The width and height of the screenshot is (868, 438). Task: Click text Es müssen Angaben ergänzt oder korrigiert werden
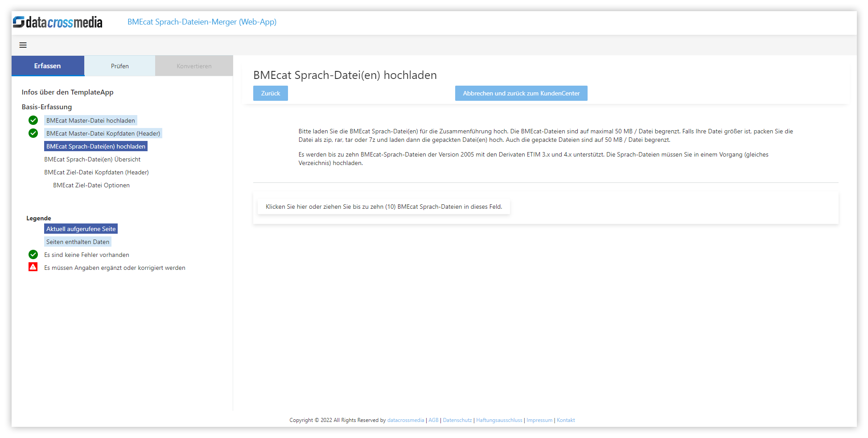[115, 268]
